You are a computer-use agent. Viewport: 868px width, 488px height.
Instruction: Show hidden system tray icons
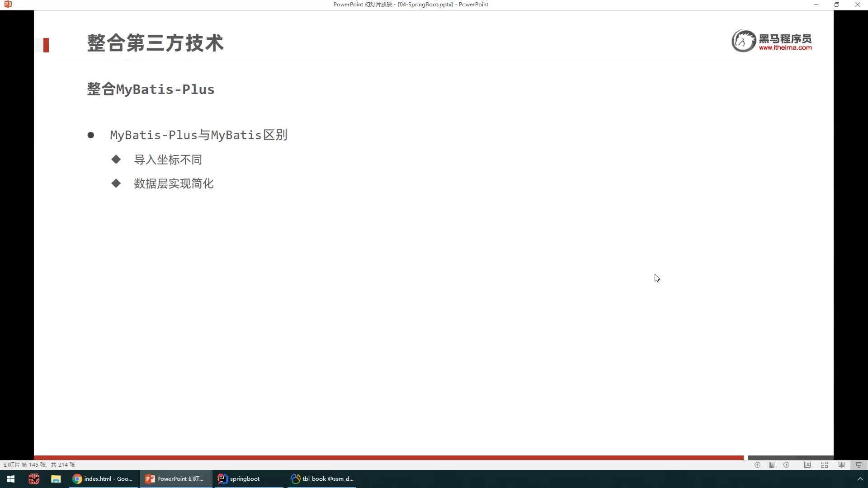860,479
